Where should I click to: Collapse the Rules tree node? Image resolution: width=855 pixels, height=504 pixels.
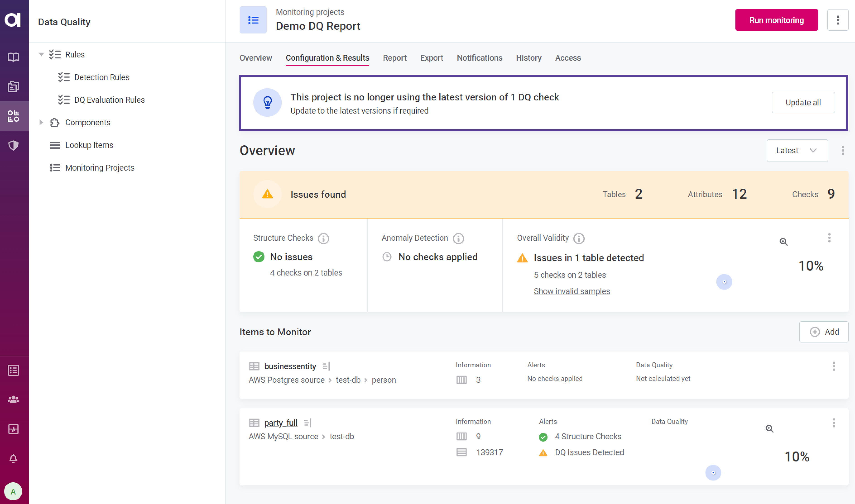[41, 54]
